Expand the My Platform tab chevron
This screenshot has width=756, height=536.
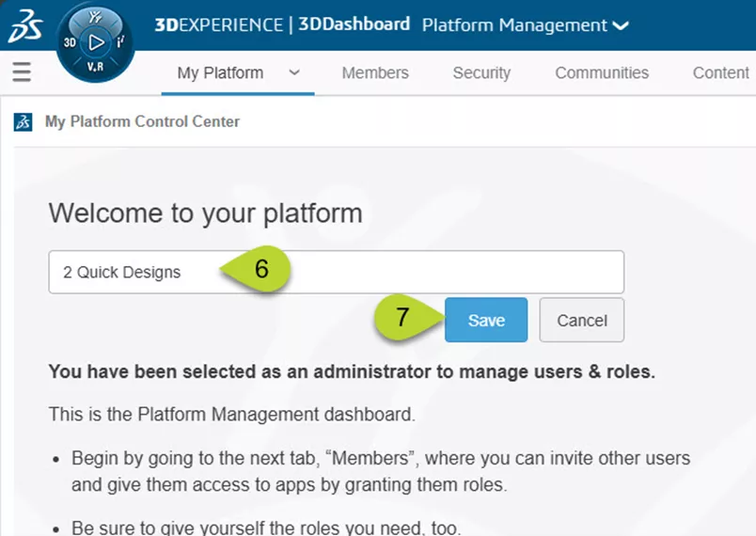coord(294,72)
